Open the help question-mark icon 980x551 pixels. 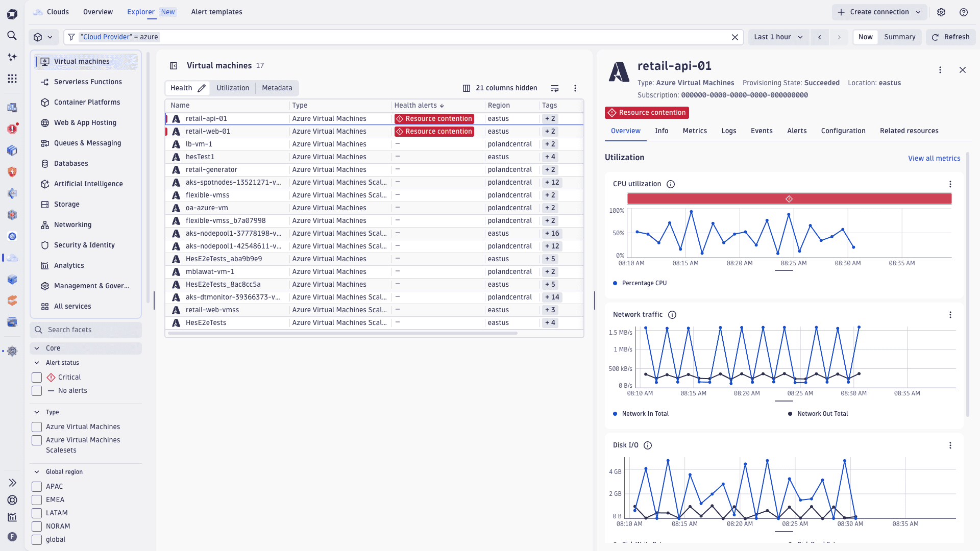(964, 12)
